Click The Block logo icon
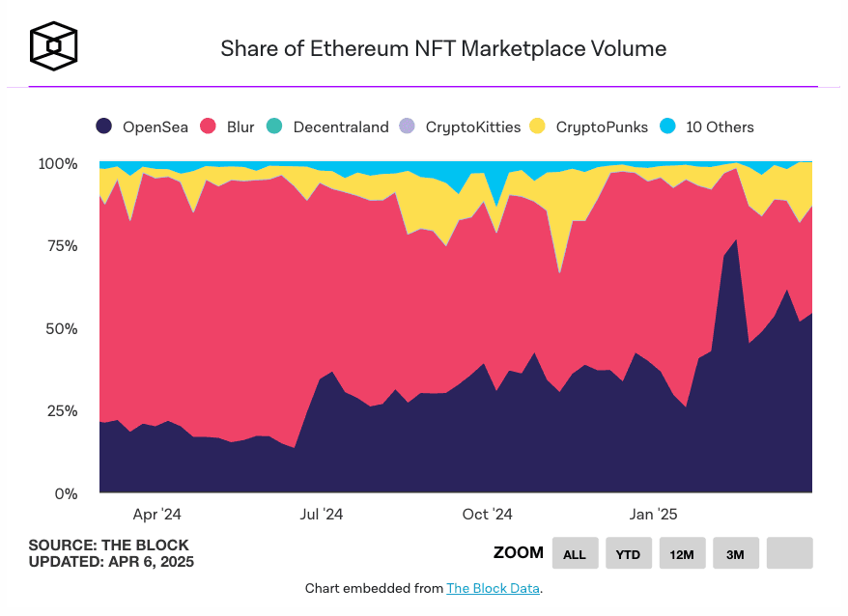The height and width of the screenshot is (616, 848). [52, 44]
